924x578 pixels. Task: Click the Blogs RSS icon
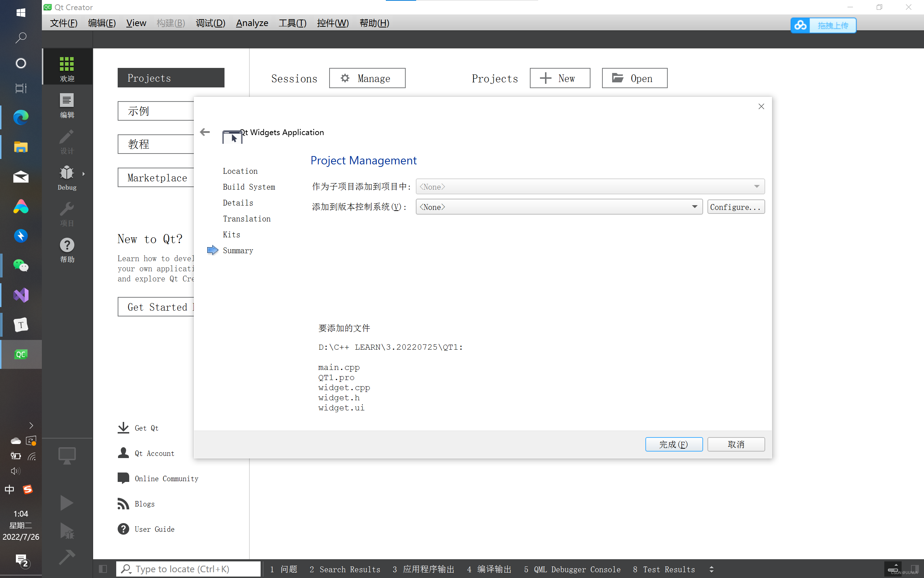[x=123, y=504]
